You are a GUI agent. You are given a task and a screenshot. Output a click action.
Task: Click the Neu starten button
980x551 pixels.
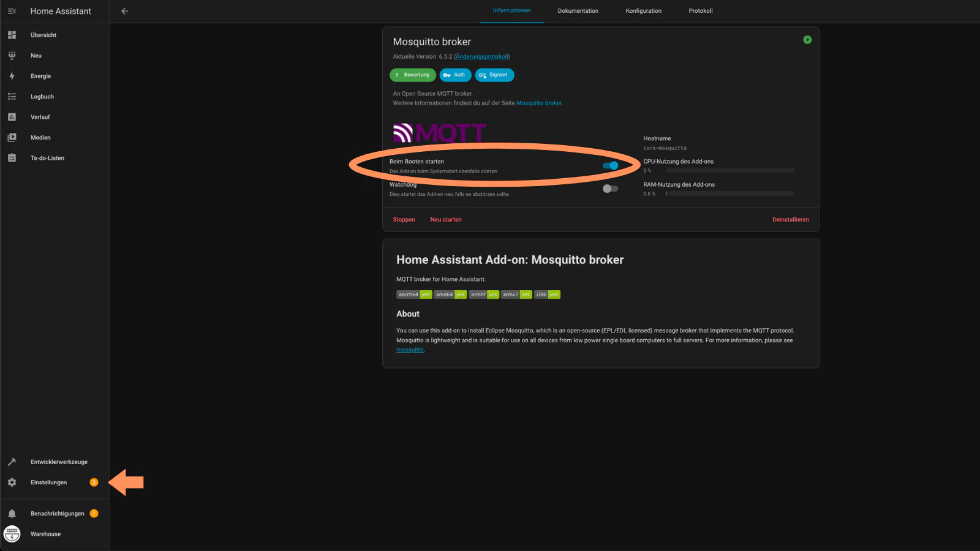[x=446, y=220]
